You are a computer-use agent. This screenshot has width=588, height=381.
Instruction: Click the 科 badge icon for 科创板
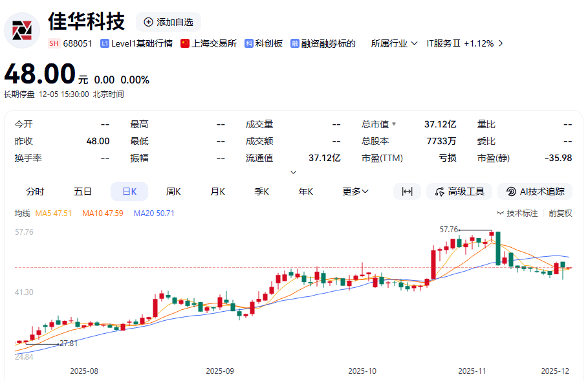[248, 43]
